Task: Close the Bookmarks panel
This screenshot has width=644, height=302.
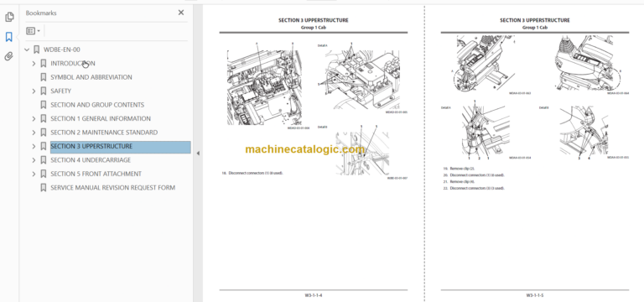Action: pos(181,13)
